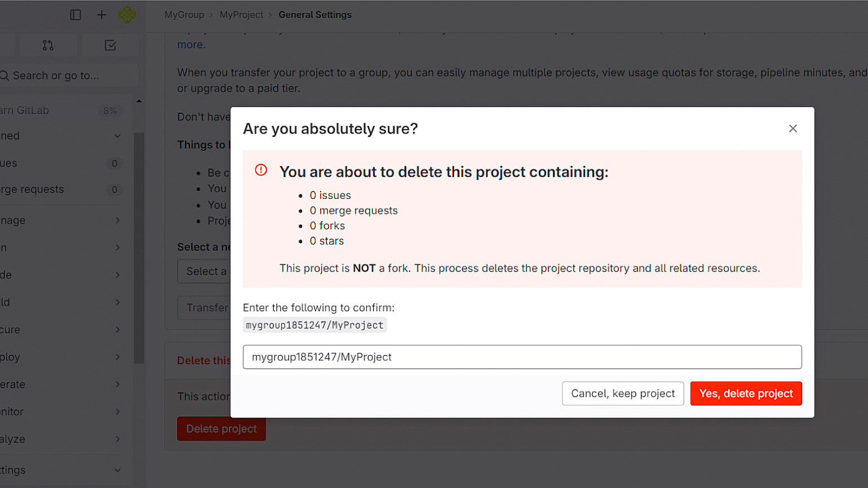Click General Settings breadcrumb

coord(315,15)
